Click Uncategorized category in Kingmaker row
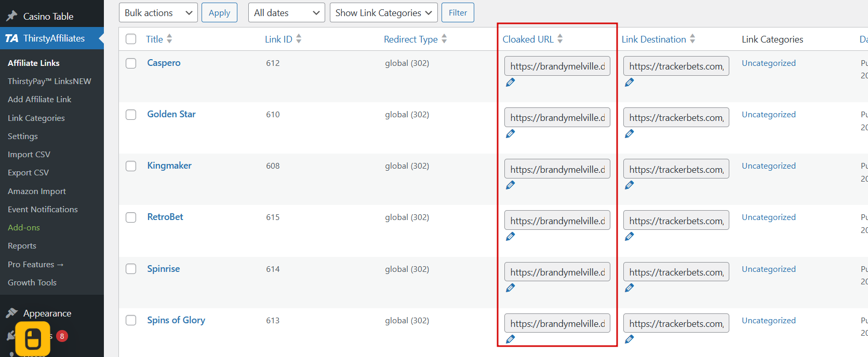Image resolution: width=868 pixels, height=357 pixels. [769, 166]
